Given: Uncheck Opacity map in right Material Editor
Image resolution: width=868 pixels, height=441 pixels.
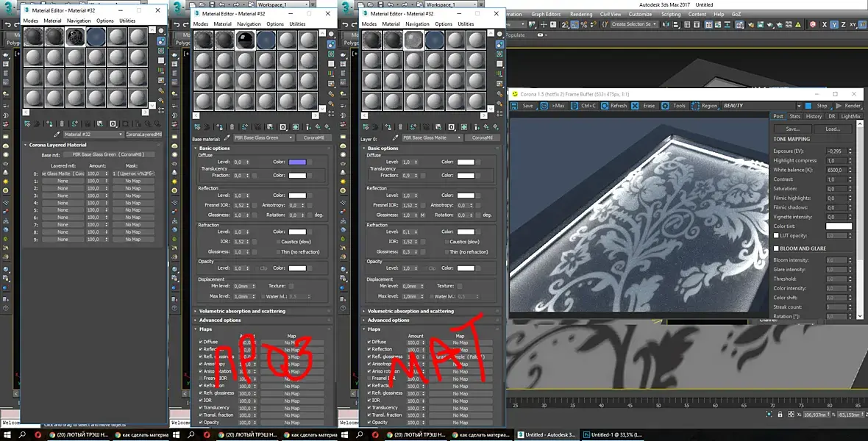Looking at the screenshot, I should tap(369, 422).
